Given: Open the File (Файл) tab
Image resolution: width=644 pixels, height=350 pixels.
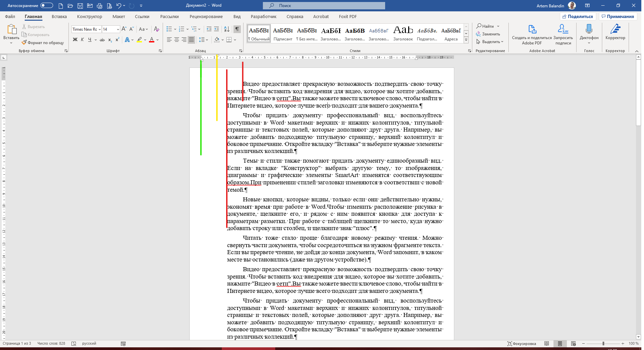Looking at the screenshot, I should pos(10,16).
